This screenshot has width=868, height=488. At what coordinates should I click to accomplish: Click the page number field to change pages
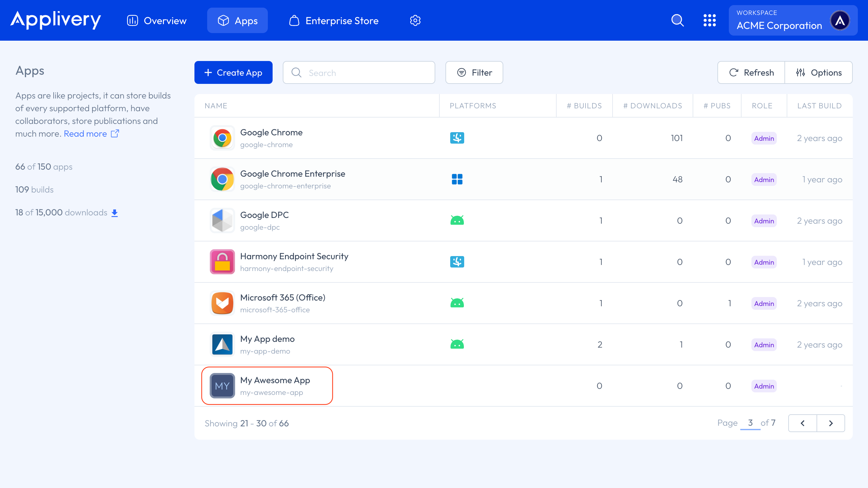750,423
